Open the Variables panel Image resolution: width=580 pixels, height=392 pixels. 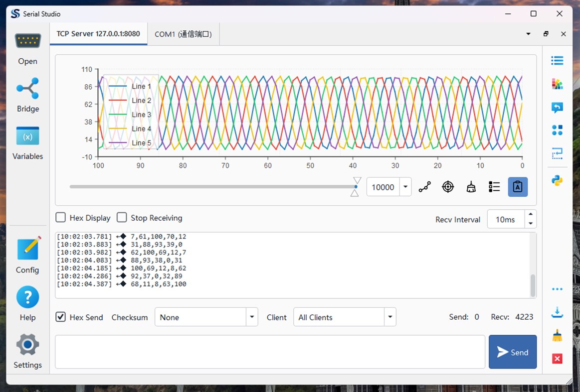click(x=28, y=143)
